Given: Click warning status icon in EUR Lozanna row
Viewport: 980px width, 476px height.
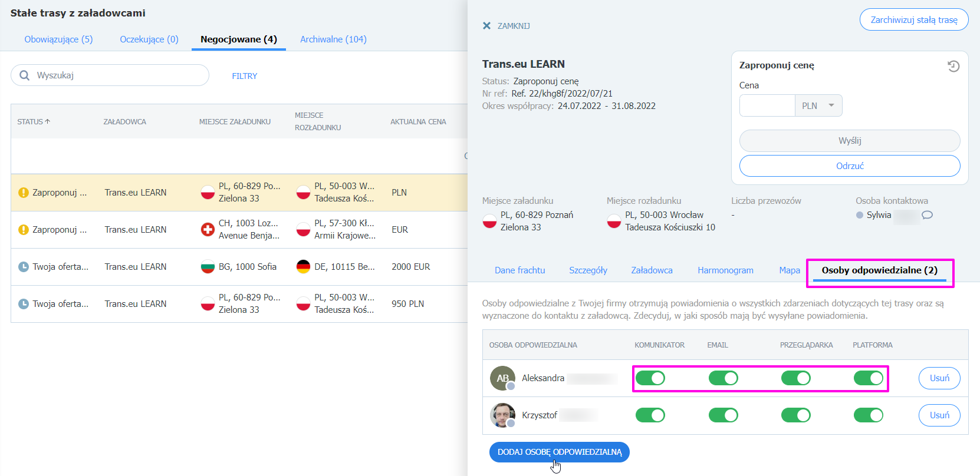Looking at the screenshot, I should click(x=24, y=230).
